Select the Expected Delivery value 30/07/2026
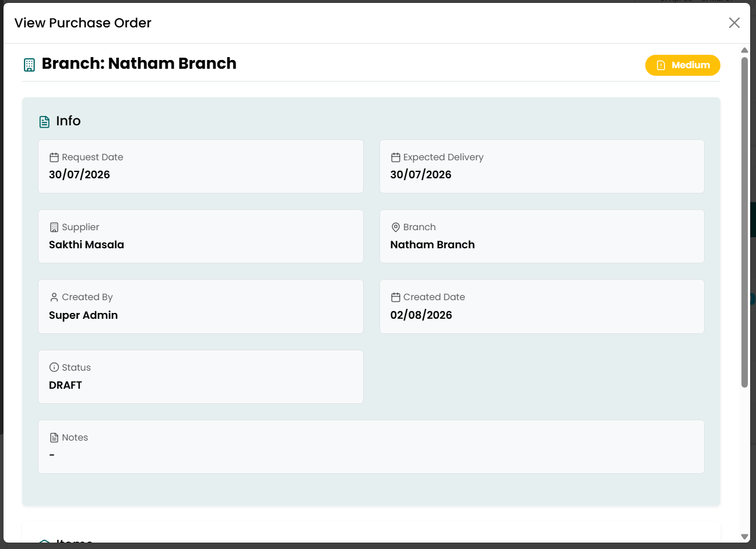 tap(421, 174)
